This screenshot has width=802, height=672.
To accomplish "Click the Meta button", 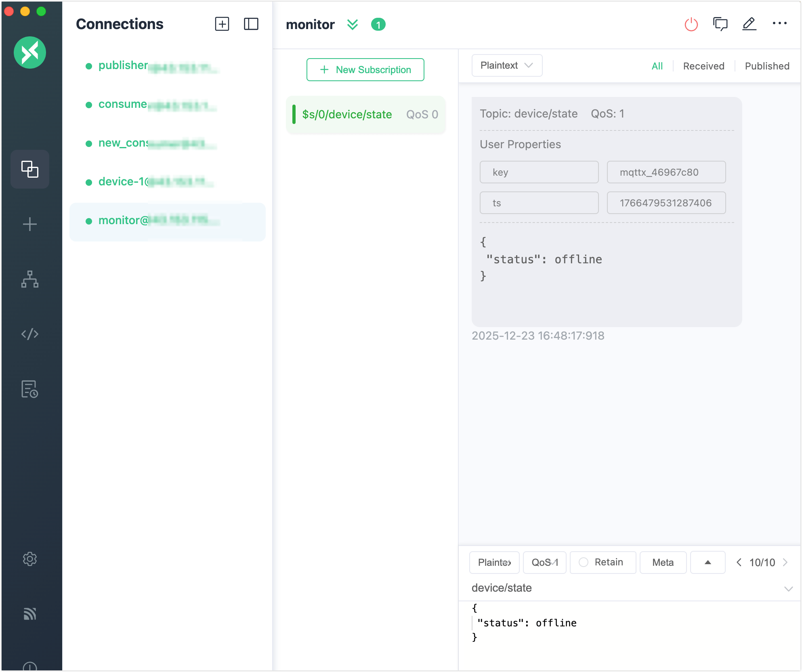I will [x=663, y=562].
